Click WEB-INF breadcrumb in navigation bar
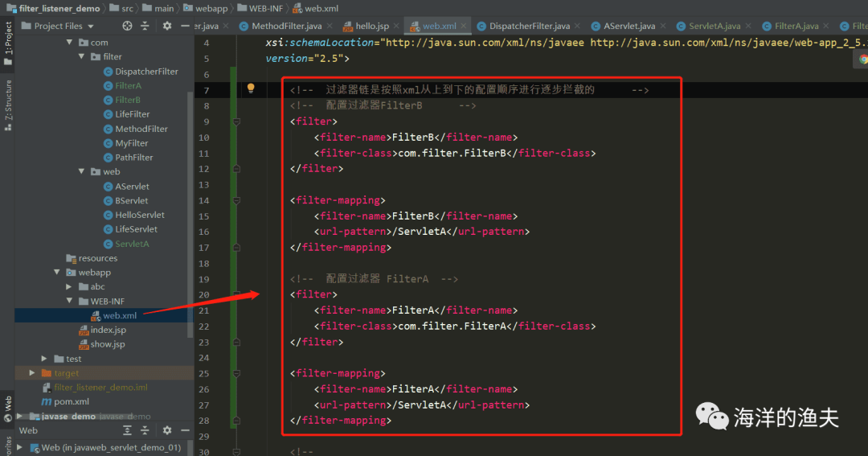Image resolution: width=868 pixels, height=456 pixels. [x=260, y=8]
